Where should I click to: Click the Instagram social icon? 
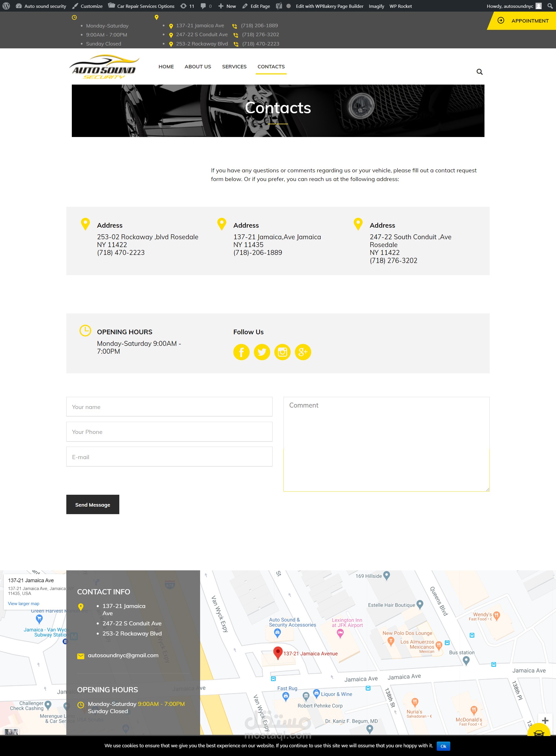pos(282,352)
